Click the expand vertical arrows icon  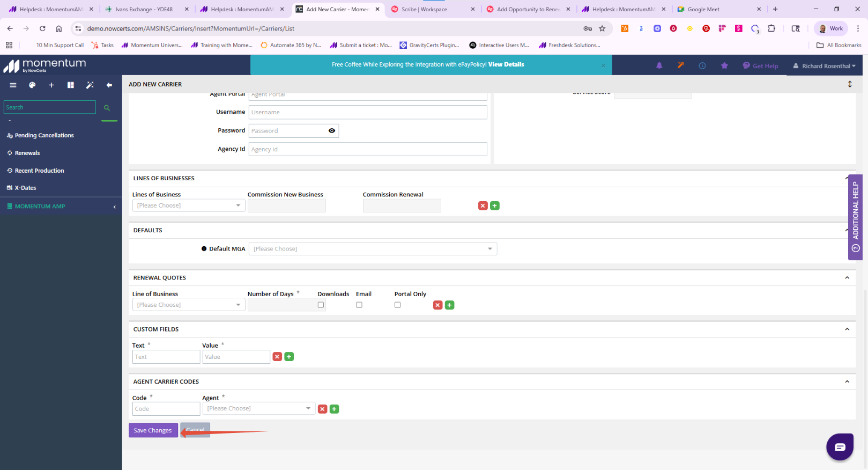[x=850, y=84]
